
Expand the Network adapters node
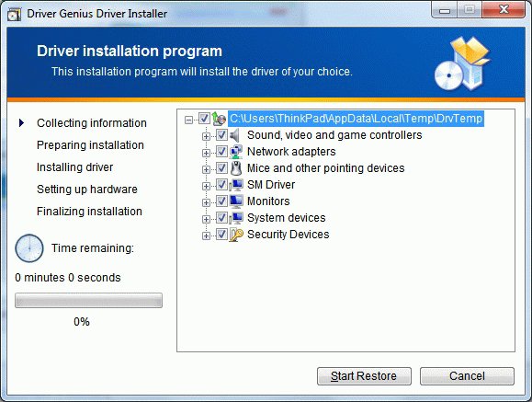pos(206,153)
